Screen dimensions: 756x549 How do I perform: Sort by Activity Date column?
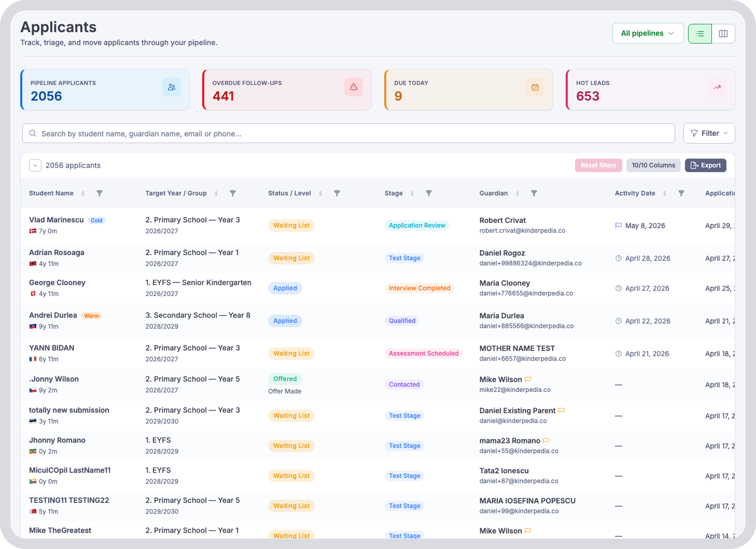tap(665, 193)
